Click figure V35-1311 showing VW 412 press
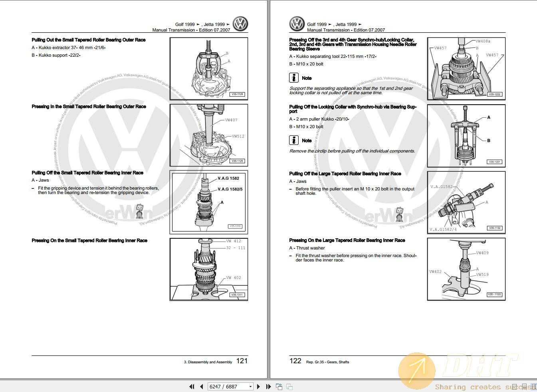This screenshot has height=392, width=537. click(x=209, y=269)
